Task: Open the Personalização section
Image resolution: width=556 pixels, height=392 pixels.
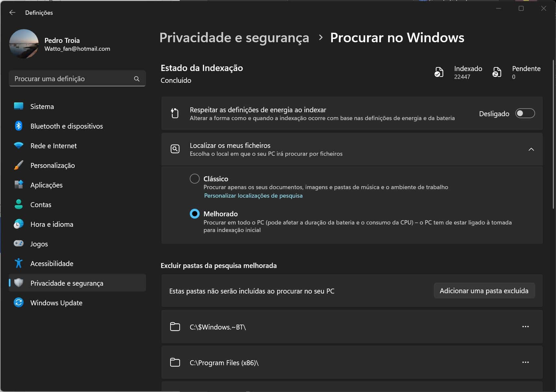Action: pyautogui.click(x=52, y=166)
